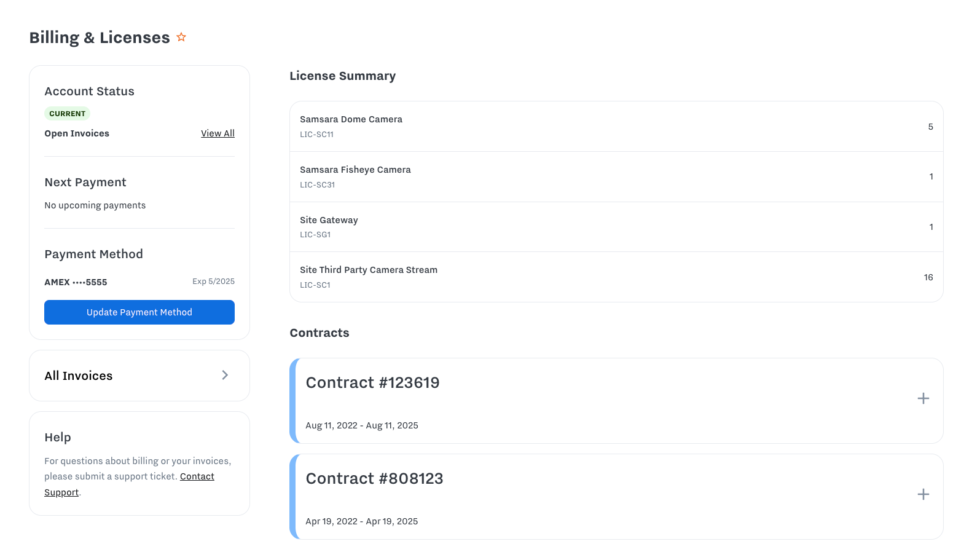This screenshot has width=980, height=544.
Task: Click the Update Payment Method button
Action: pos(139,312)
